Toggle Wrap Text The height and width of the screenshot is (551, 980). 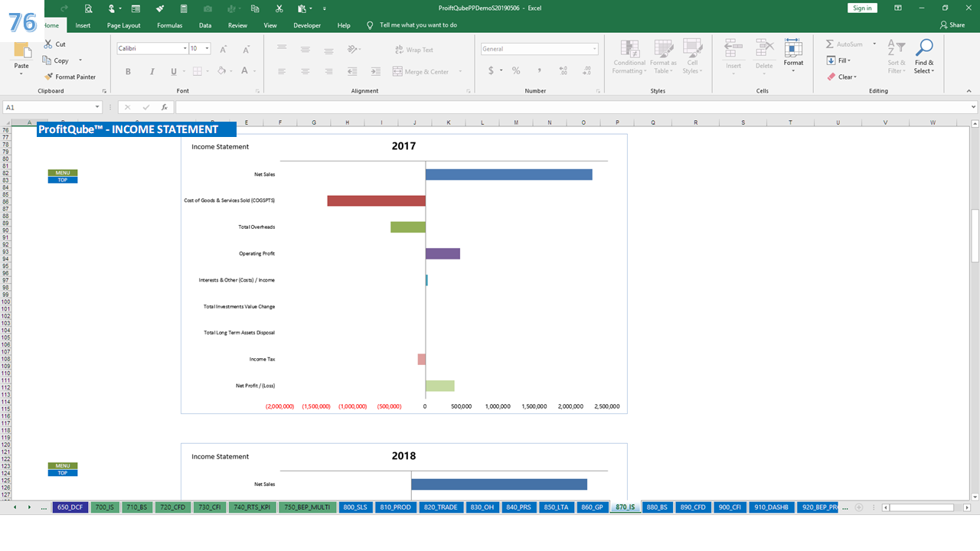point(413,50)
